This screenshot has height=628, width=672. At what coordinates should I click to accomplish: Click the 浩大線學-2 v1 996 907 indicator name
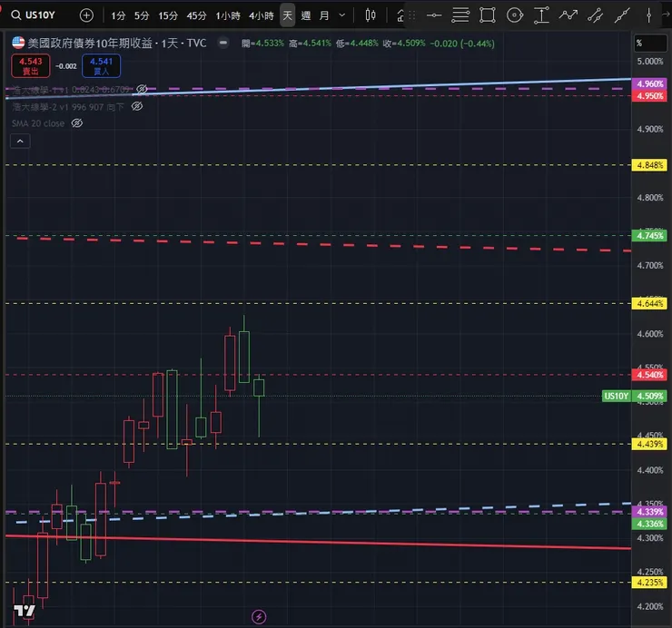pyautogui.click(x=68, y=107)
